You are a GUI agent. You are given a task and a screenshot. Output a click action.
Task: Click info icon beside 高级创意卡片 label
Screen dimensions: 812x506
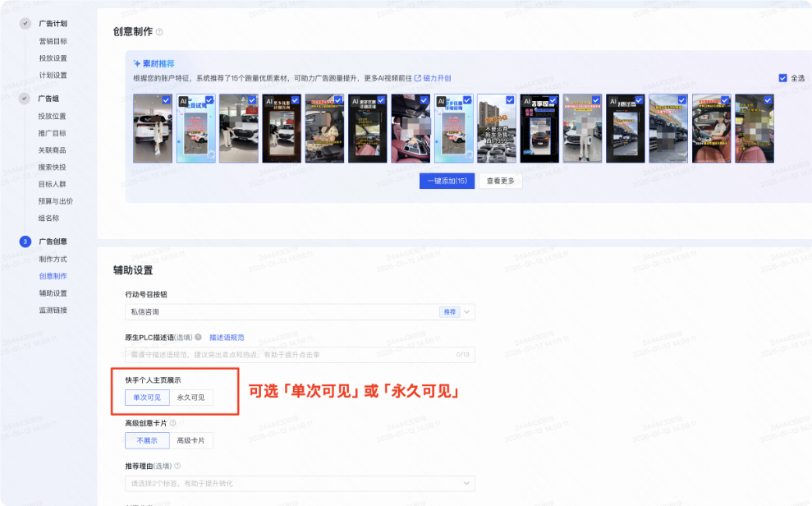(x=173, y=423)
